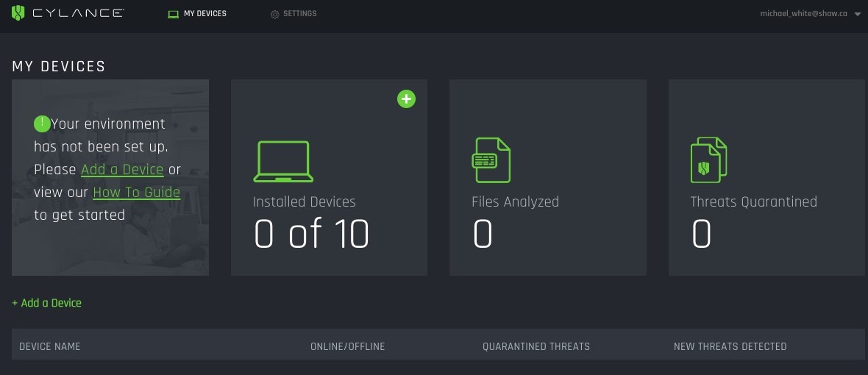Screen dimensions: 868x375
Task: Click green plus icon on Installed Devices card
Action: 406,99
